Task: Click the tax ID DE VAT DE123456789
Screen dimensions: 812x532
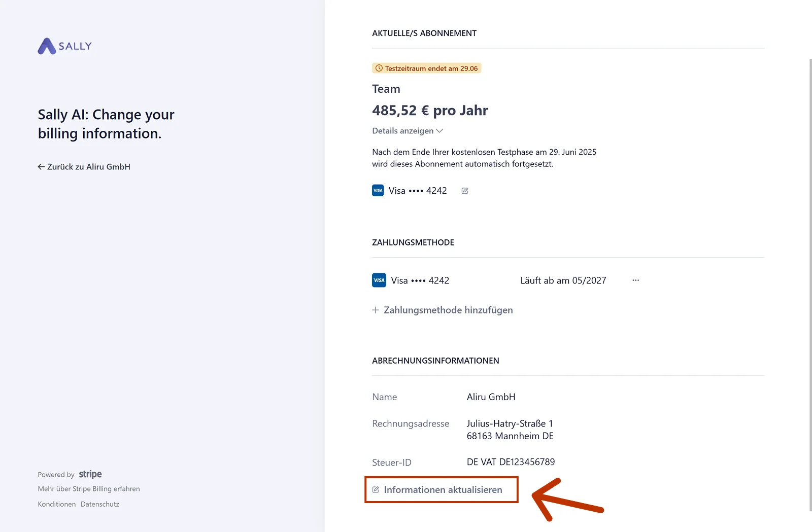Action: [511, 462]
